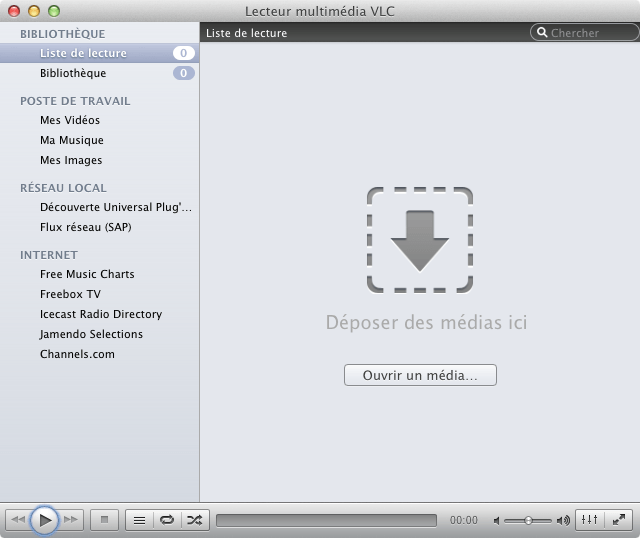Minimize the window with yellow button
The width and height of the screenshot is (640, 538).
[34, 11]
